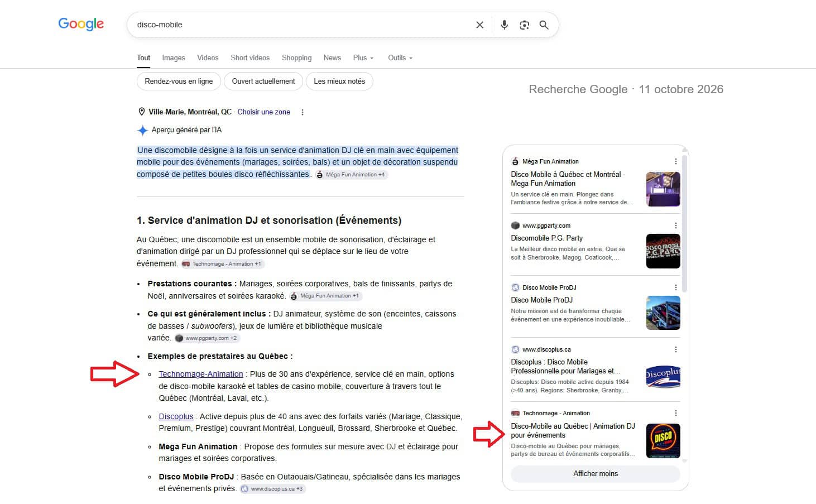Start voice search with the microphone icon

504,25
